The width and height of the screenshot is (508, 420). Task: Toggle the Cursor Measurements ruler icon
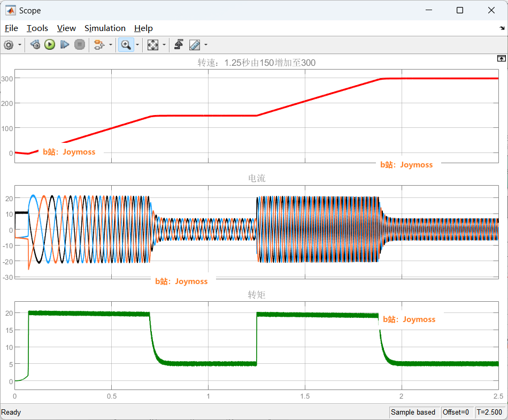pos(195,45)
